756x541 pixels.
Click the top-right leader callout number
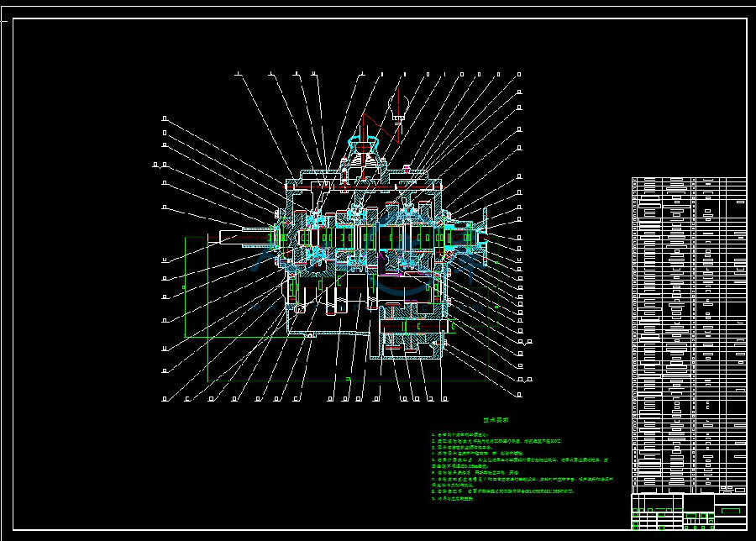(x=519, y=75)
